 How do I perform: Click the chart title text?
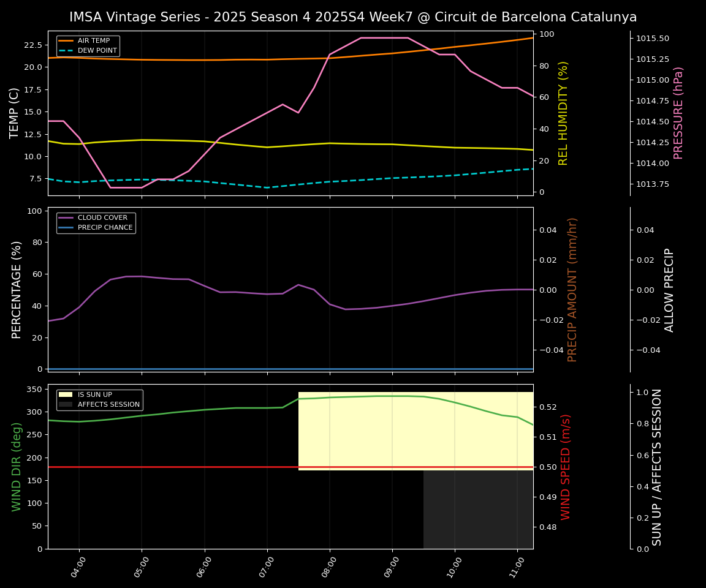click(353, 18)
